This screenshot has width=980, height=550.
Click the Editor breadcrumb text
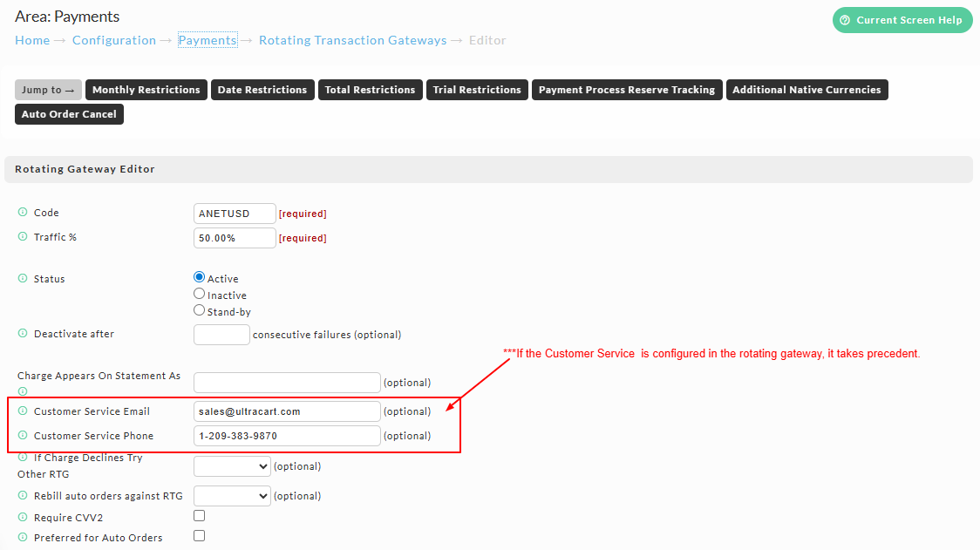487,40
